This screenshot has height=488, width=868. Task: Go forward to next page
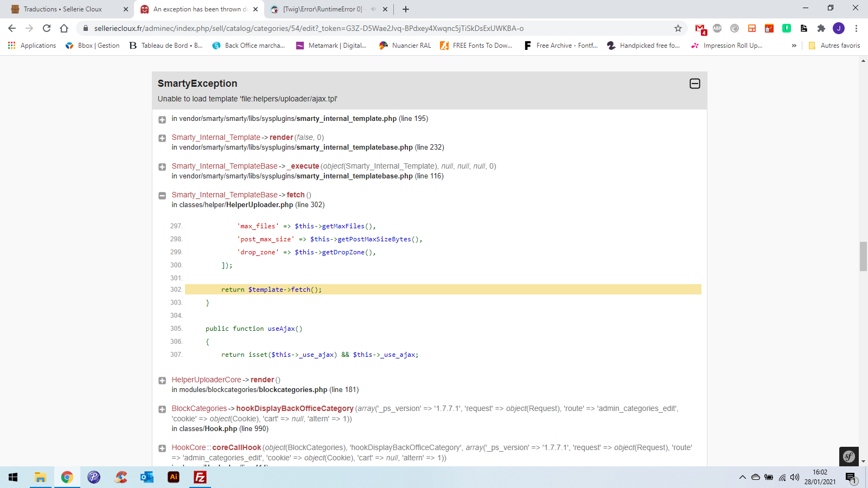(29, 28)
